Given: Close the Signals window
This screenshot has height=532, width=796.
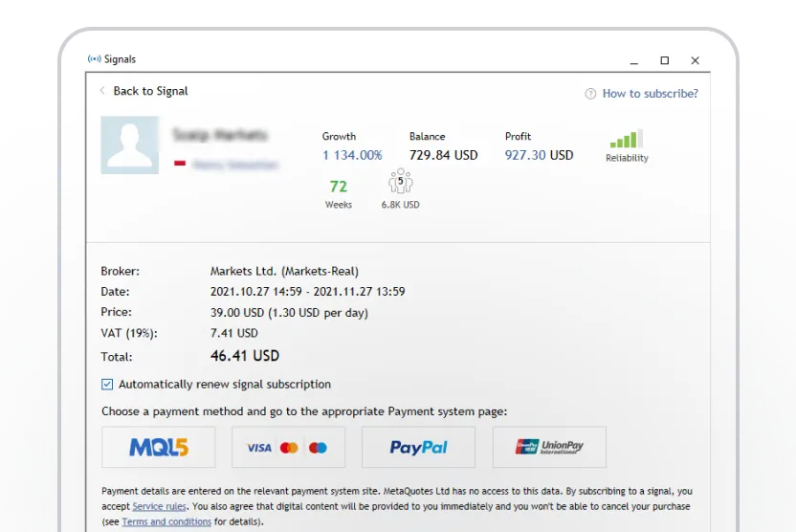Looking at the screenshot, I should pos(695,60).
